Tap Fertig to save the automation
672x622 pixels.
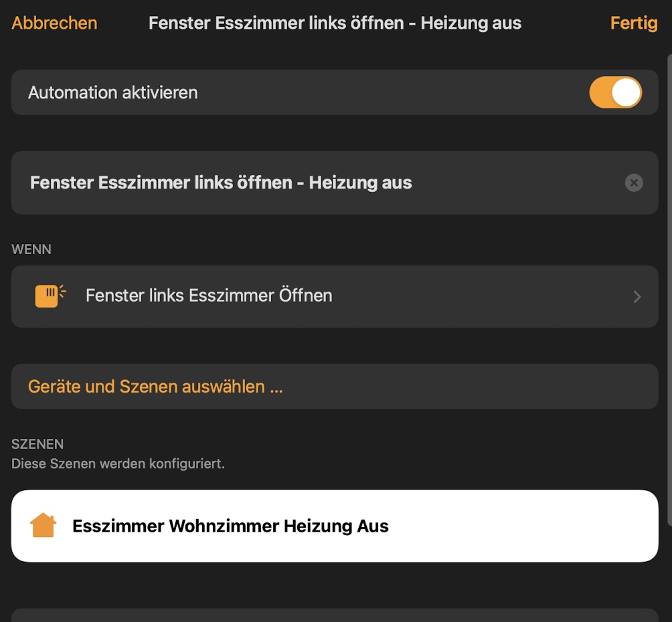[x=633, y=23]
